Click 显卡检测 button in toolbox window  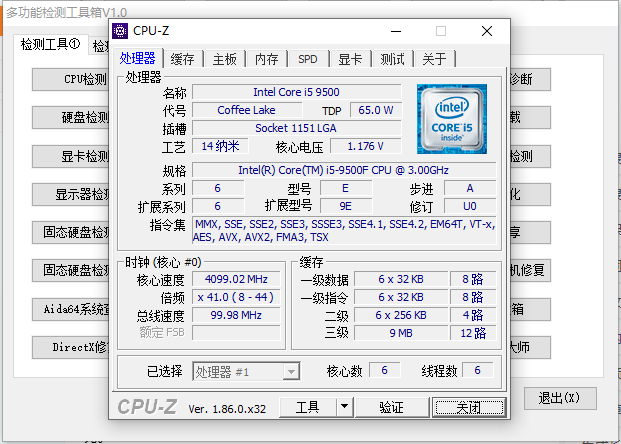pos(71,156)
